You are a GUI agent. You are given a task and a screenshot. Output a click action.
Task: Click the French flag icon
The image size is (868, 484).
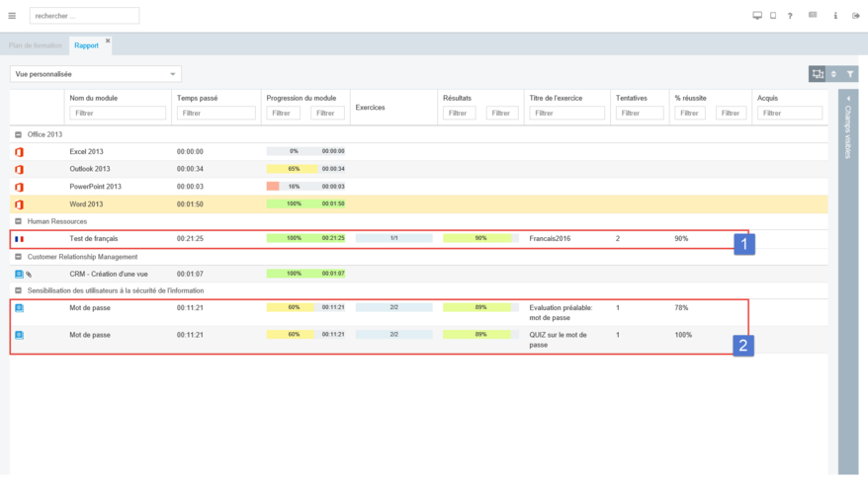(x=19, y=238)
